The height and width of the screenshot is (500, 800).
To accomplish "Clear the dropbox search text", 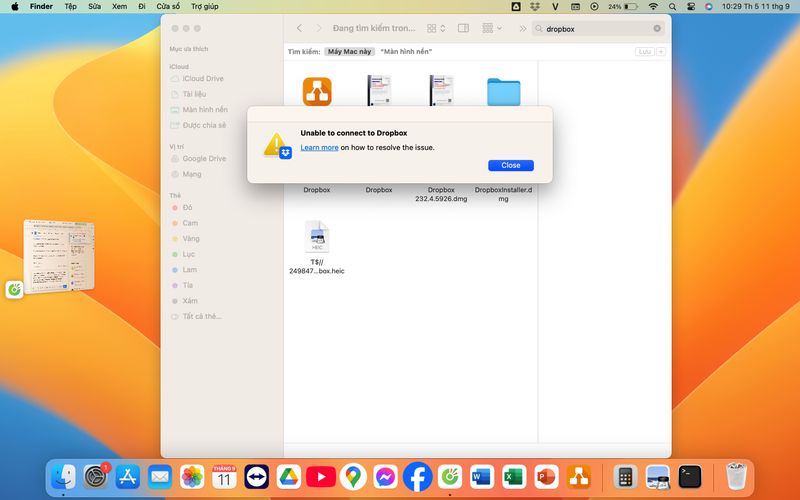I will (x=657, y=29).
